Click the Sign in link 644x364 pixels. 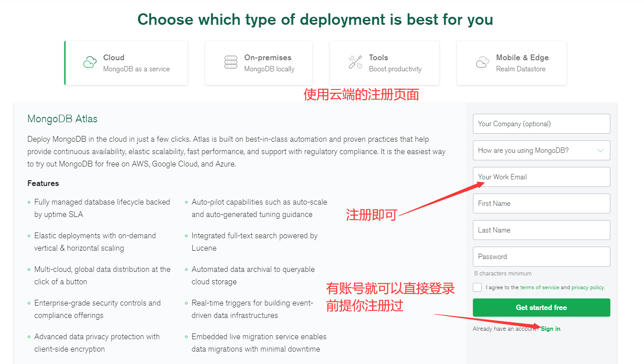tap(550, 329)
